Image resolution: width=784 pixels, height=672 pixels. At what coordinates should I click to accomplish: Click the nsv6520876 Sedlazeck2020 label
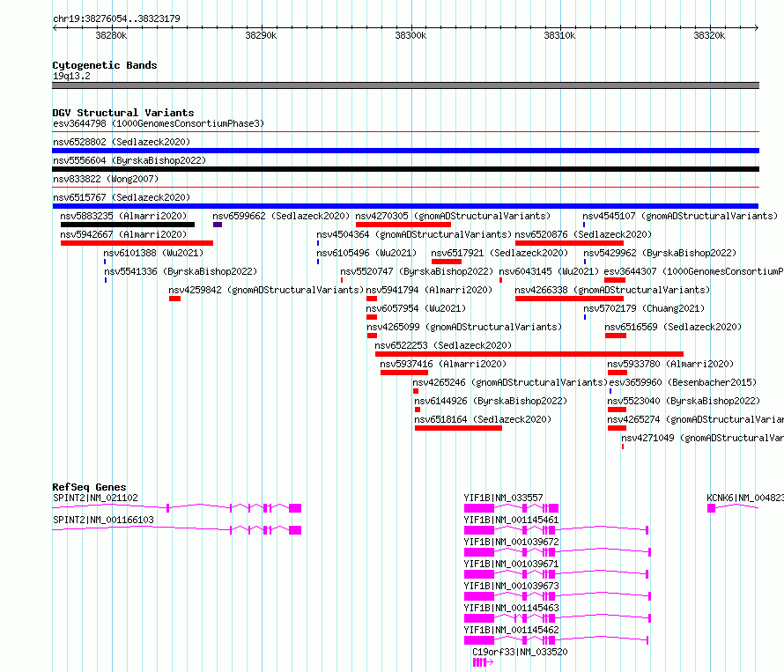coord(583,234)
